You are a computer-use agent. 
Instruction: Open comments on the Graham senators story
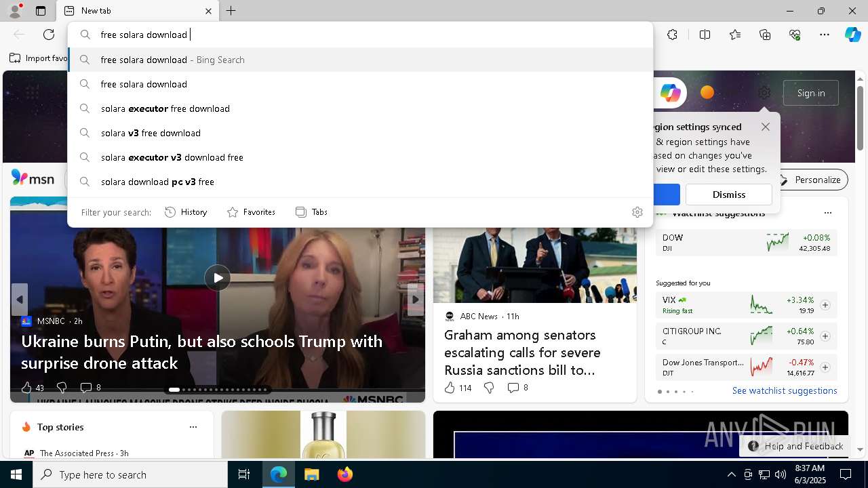pyautogui.click(x=517, y=388)
